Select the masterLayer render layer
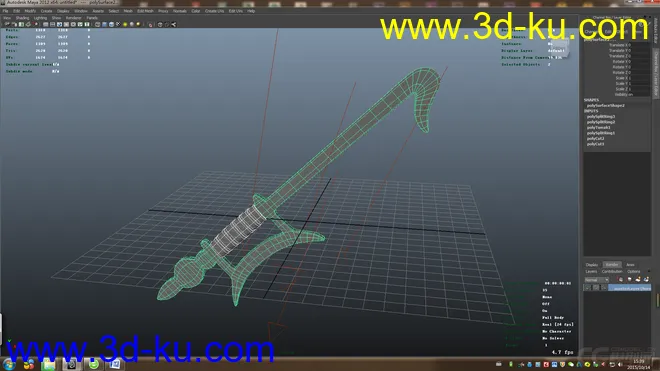The height and width of the screenshot is (371, 660). [630, 288]
